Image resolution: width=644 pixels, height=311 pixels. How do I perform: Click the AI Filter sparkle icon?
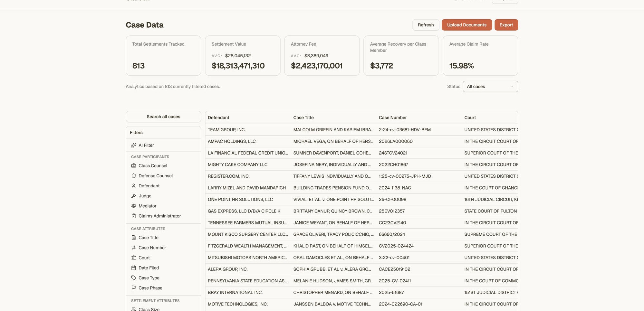[x=133, y=145]
